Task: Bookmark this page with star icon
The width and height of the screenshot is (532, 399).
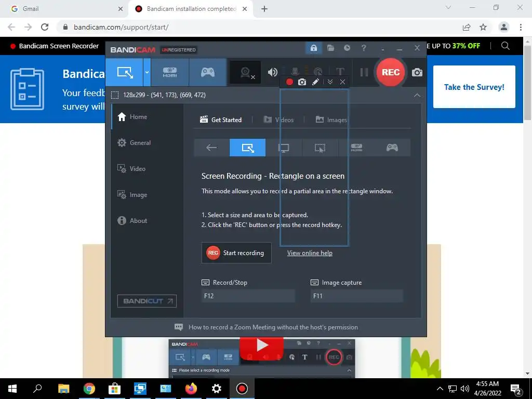Action: click(483, 27)
